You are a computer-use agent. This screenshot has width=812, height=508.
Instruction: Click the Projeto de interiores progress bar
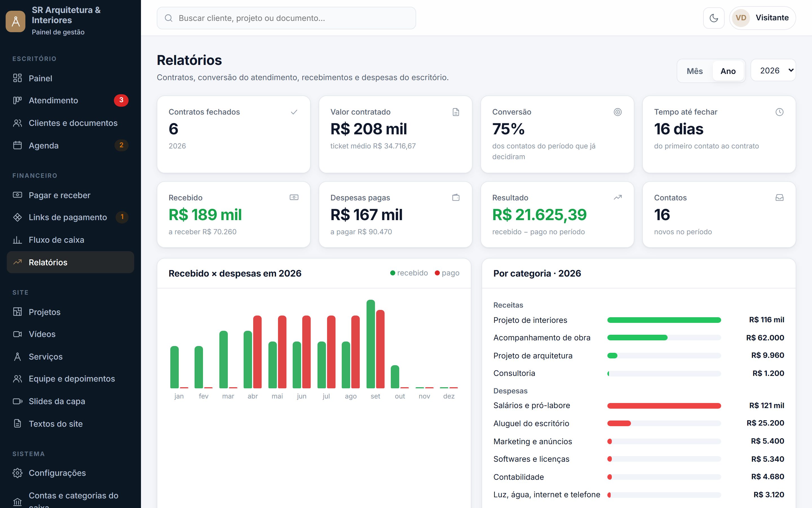(x=664, y=320)
